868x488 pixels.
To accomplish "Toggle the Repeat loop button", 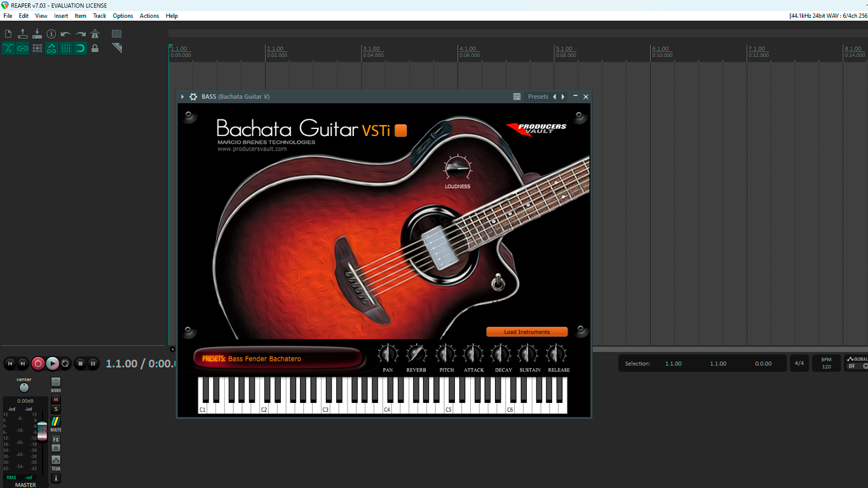I will (65, 363).
